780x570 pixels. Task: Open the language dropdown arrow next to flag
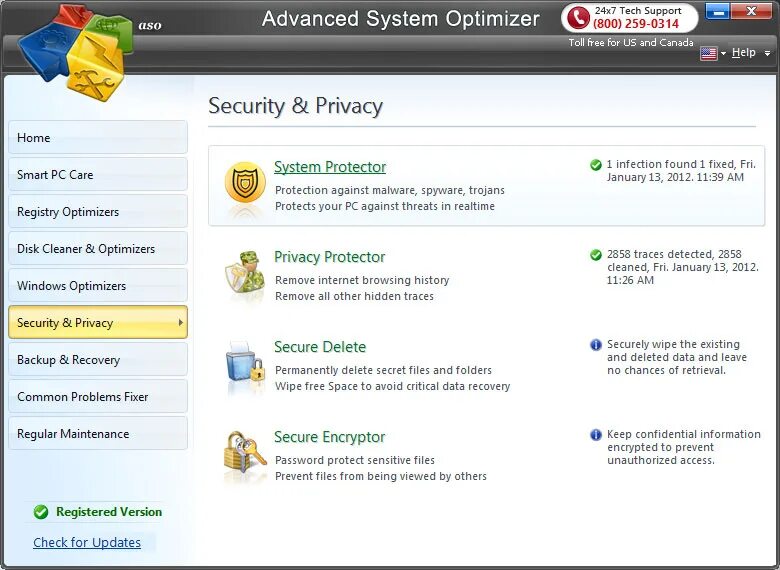pos(723,53)
